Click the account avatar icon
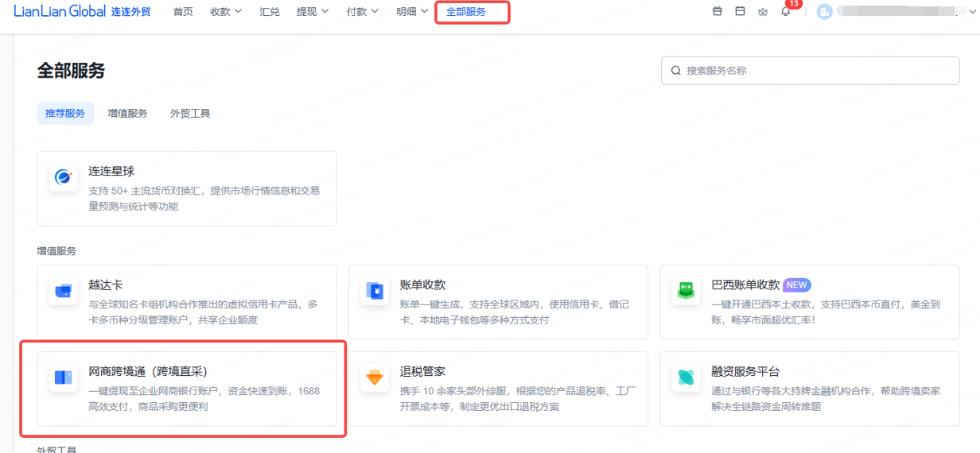980x453 pixels. pyautogui.click(x=825, y=12)
